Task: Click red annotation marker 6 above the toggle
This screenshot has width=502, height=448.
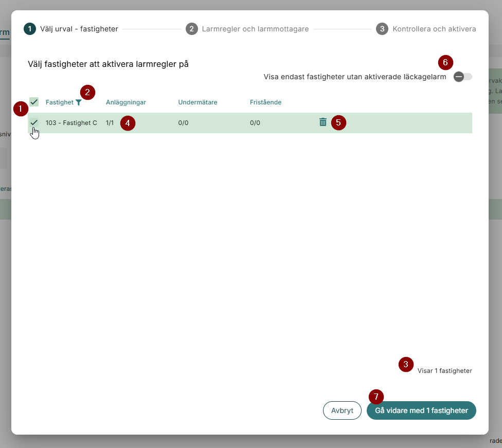Action: (445, 63)
